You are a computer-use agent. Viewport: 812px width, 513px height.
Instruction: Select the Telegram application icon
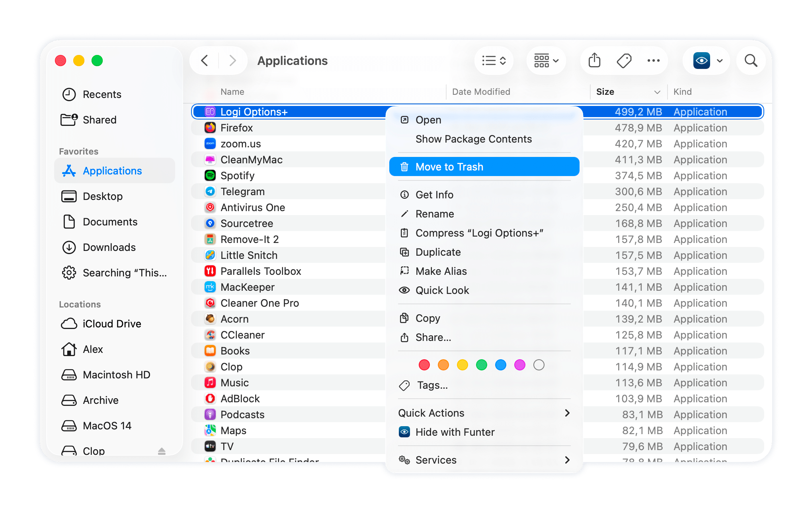[210, 191]
